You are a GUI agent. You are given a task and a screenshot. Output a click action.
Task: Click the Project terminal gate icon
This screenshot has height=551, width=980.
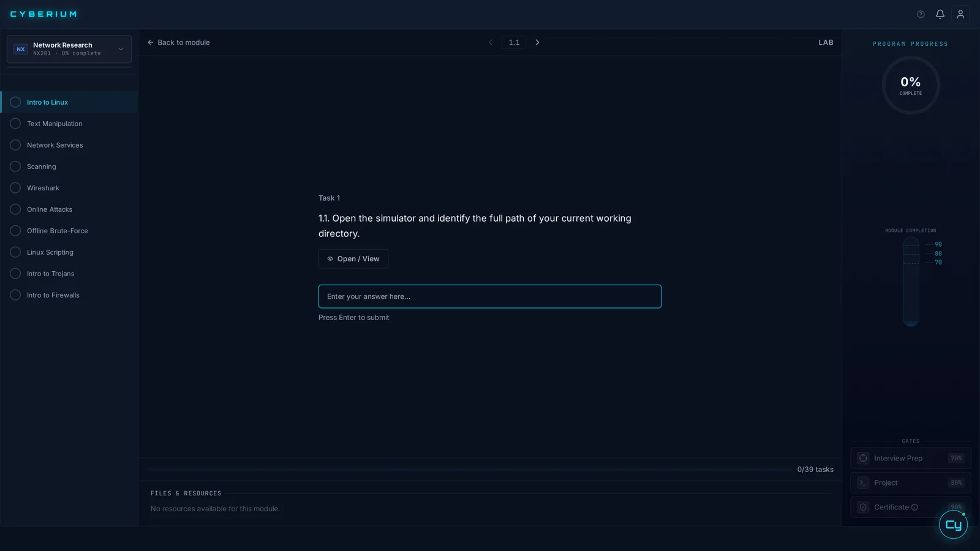[x=863, y=482]
